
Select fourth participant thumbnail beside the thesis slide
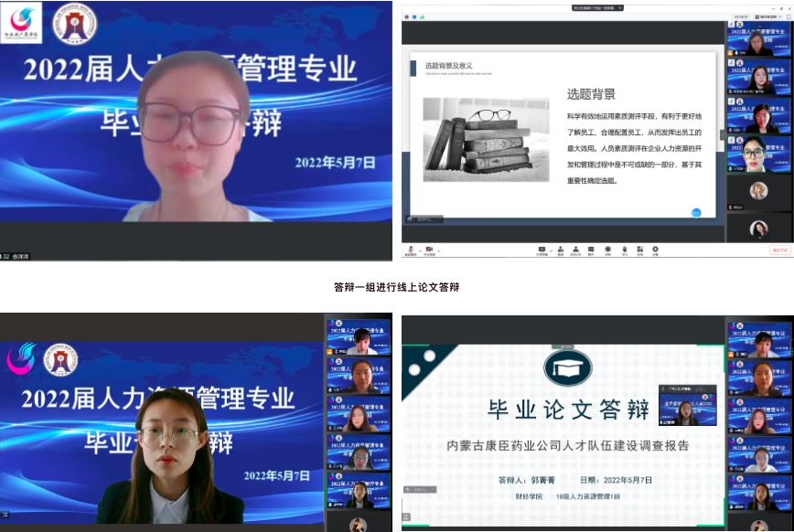tap(758, 455)
